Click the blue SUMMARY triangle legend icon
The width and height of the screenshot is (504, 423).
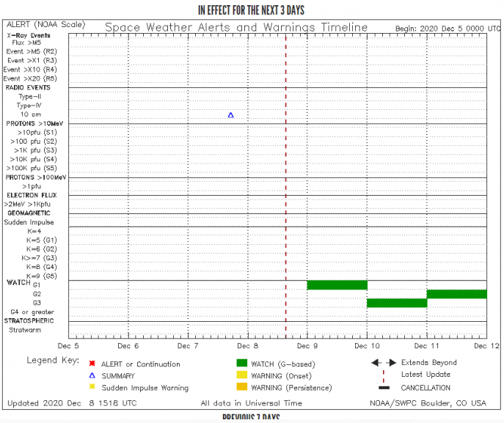92,375
